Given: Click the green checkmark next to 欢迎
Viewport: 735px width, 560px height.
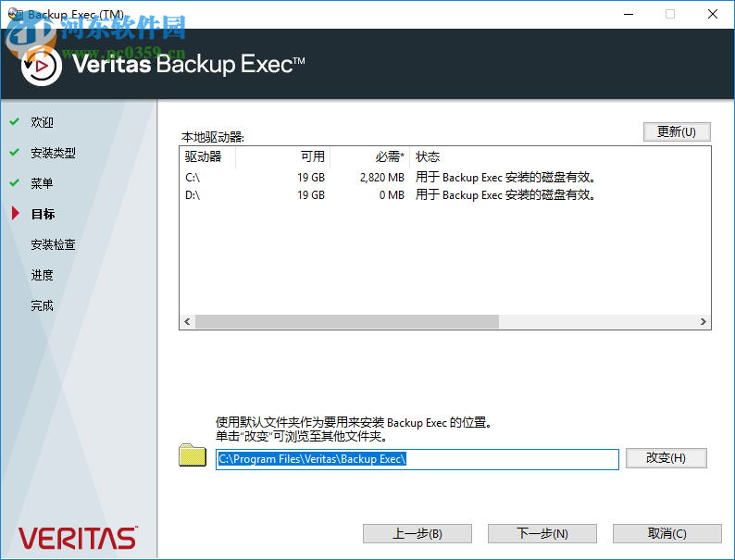Looking at the screenshot, I should pyautogui.click(x=15, y=122).
